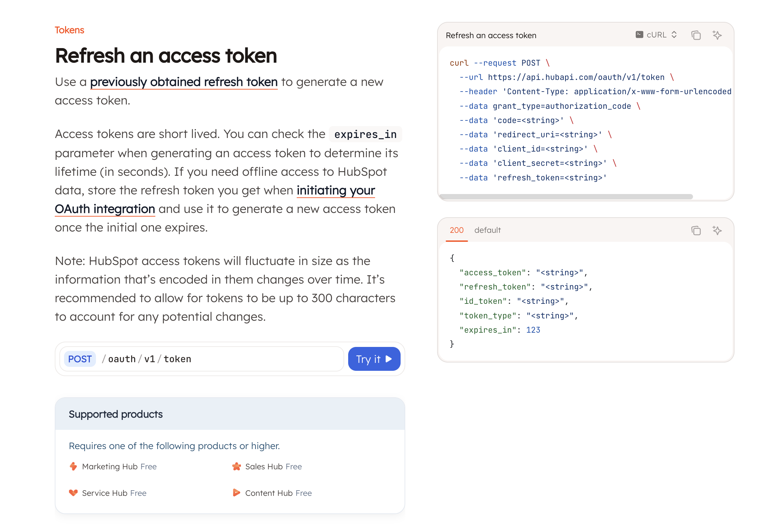Image resolution: width=770 pixels, height=532 pixels.
Task: Click the POST method badge
Action: (x=80, y=359)
